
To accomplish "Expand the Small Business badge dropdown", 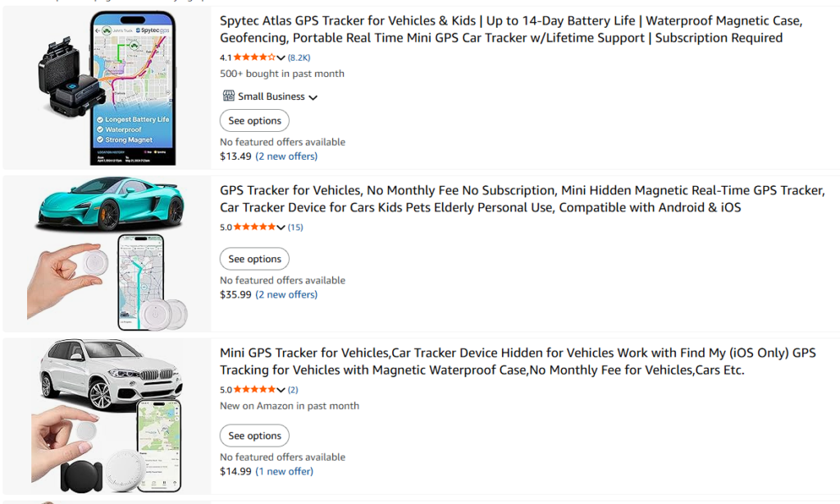I will point(313,97).
